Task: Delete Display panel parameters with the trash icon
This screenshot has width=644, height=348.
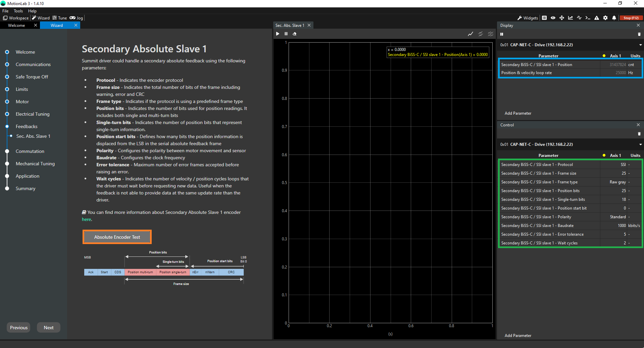Action: [x=639, y=34]
